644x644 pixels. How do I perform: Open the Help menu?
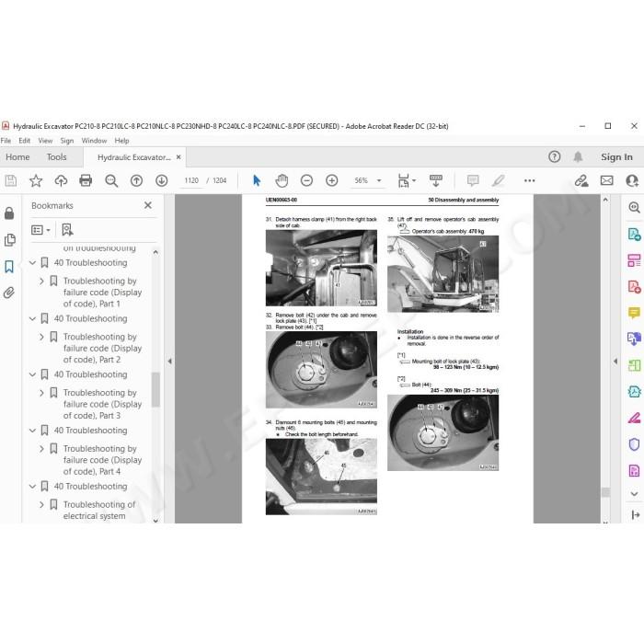121,141
